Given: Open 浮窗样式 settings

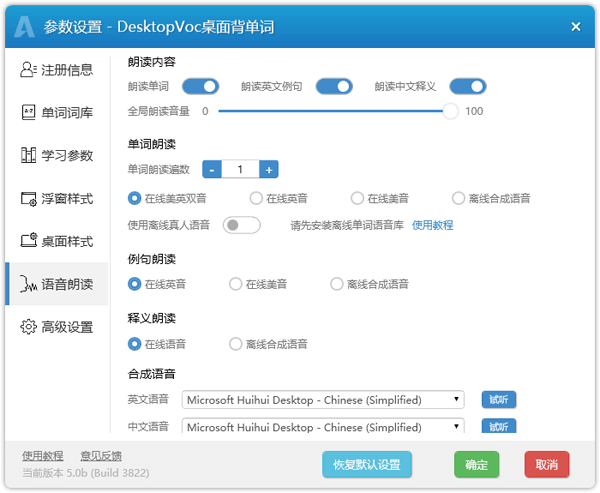Looking at the screenshot, I should (x=57, y=199).
